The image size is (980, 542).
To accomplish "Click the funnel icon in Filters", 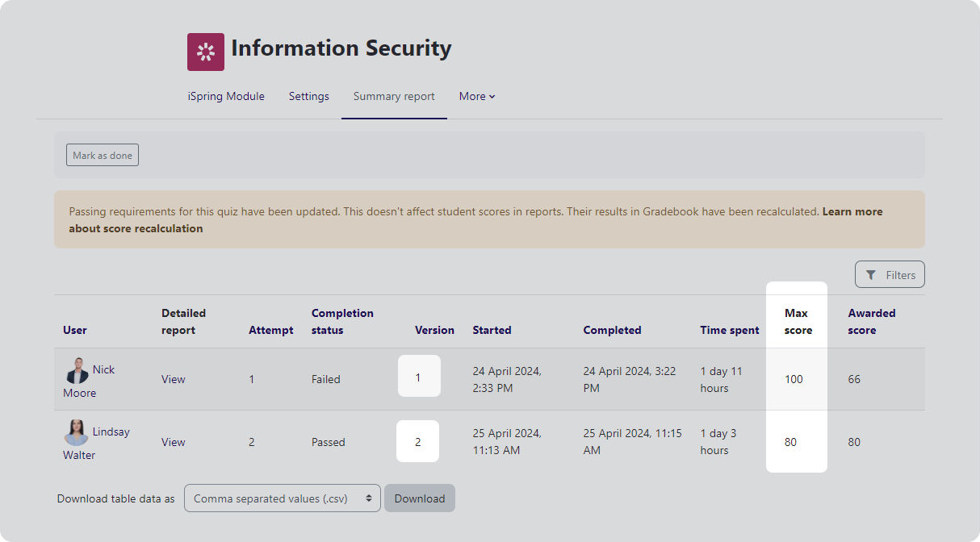I will (x=870, y=275).
